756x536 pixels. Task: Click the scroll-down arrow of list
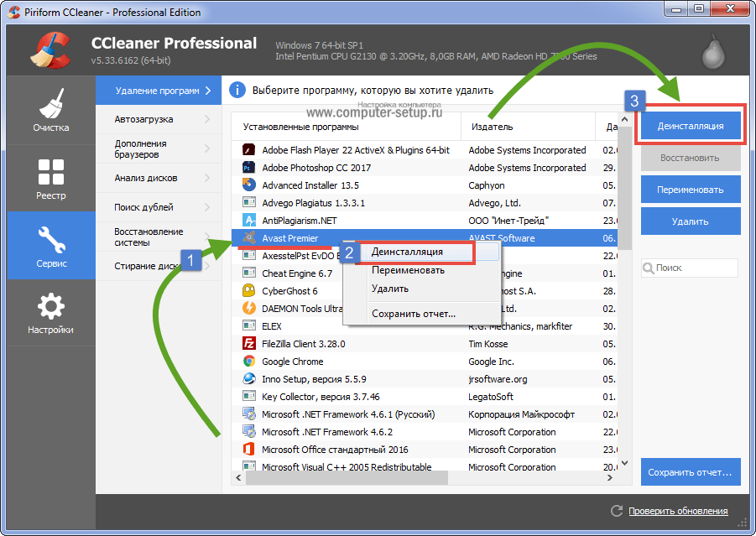click(x=625, y=463)
